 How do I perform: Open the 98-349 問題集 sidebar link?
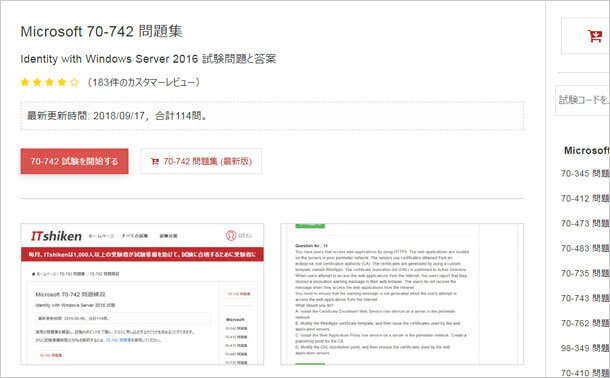[585, 348]
